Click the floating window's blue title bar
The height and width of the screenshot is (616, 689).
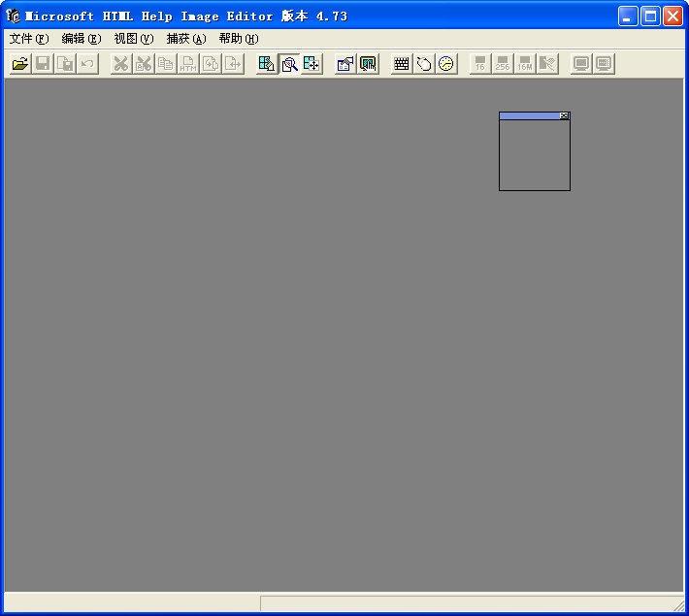tap(530, 115)
